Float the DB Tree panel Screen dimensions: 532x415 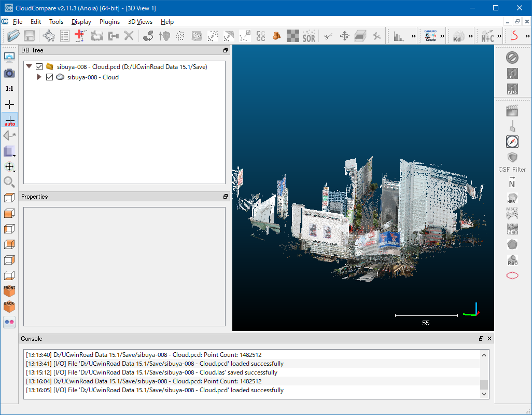tap(226, 50)
